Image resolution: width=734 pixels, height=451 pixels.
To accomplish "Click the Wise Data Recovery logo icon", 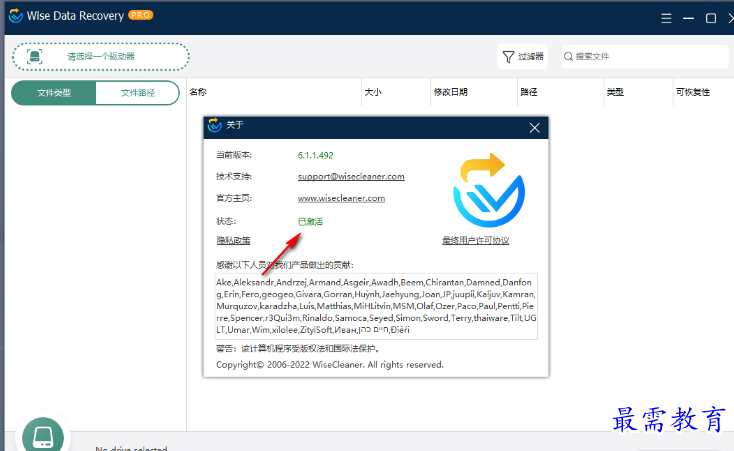I will pyautogui.click(x=16, y=15).
